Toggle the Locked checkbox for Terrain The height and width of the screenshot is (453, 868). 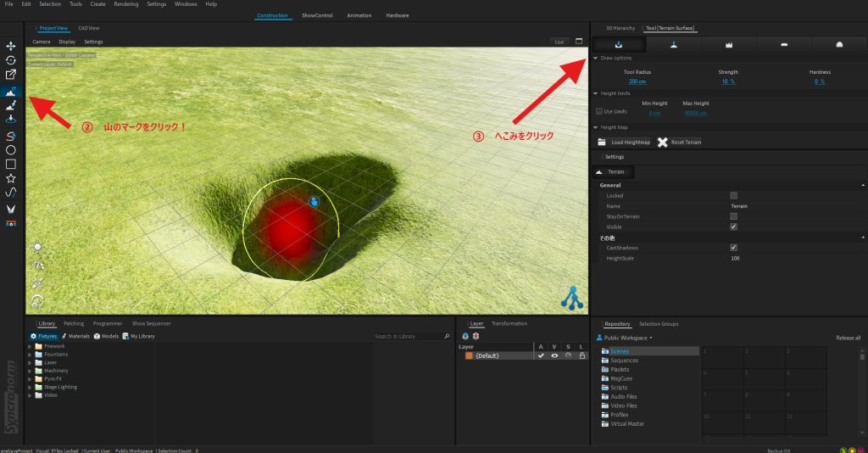[x=733, y=195]
